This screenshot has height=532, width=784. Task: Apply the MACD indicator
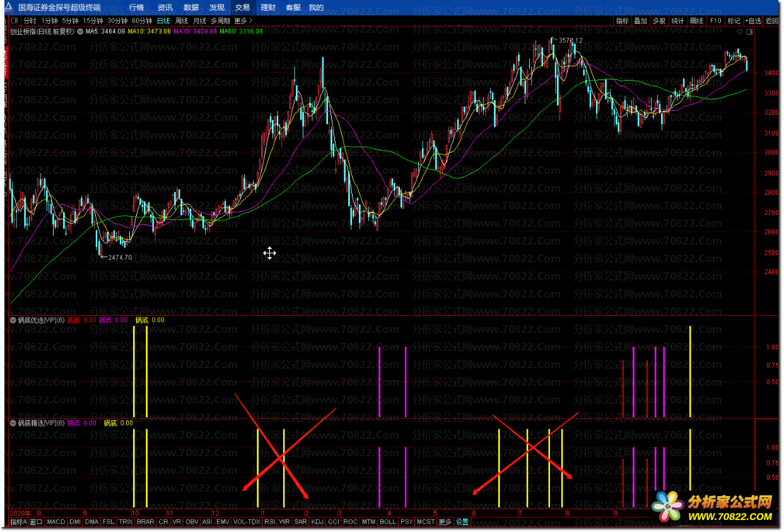pyautogui.click(x=56, y=522)
